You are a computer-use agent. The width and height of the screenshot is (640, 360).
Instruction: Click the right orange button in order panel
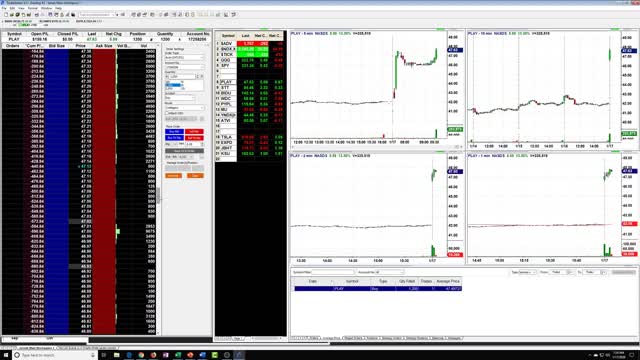[x=195, y=176]
